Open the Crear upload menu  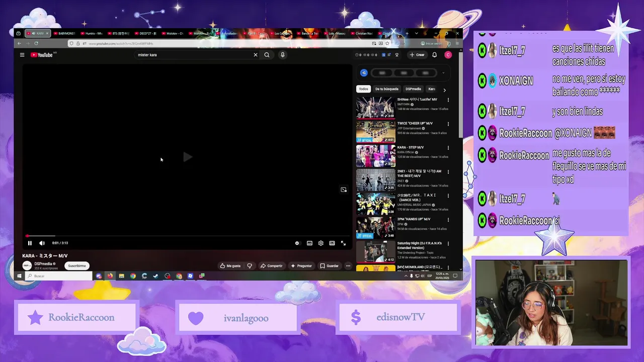(x=417, y=55)
